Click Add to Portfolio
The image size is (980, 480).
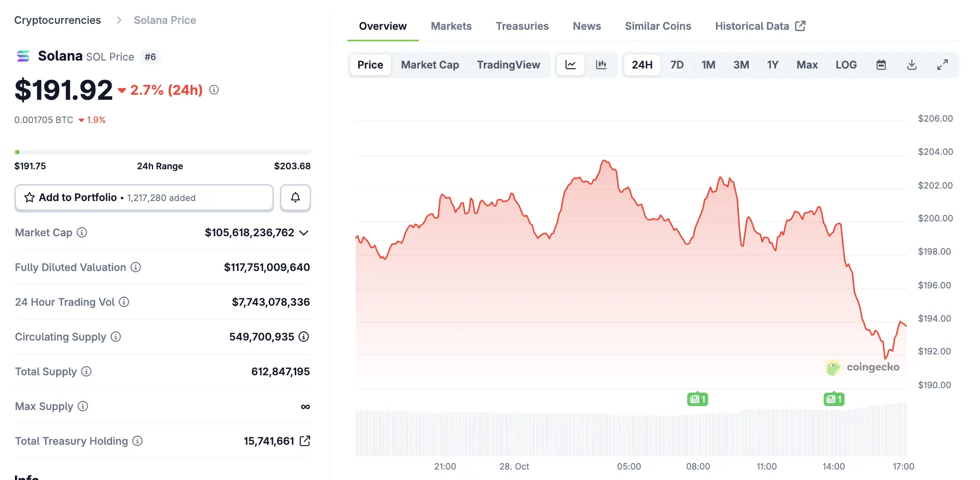pyautogui.click(x=144, y=198)
